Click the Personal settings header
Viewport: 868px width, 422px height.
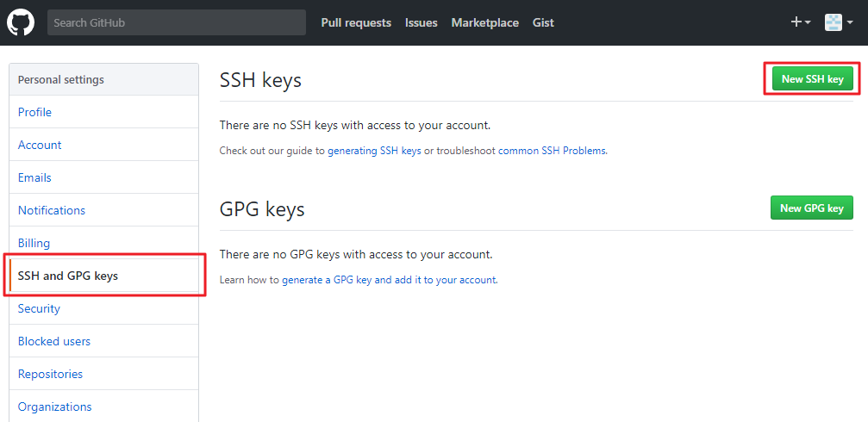[104, 79]
